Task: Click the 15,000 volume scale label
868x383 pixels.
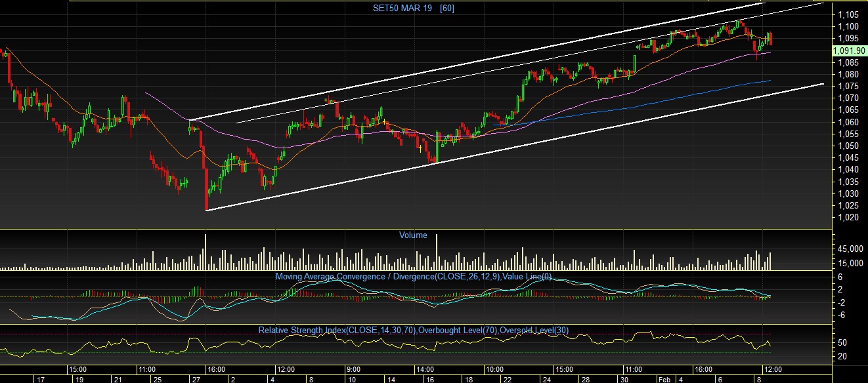Action: click(849, 263)
